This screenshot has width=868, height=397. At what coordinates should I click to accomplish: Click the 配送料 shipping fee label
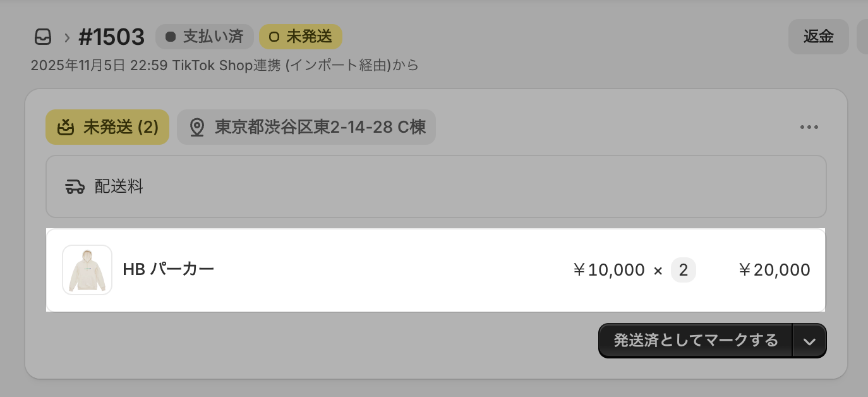(119, 186)
